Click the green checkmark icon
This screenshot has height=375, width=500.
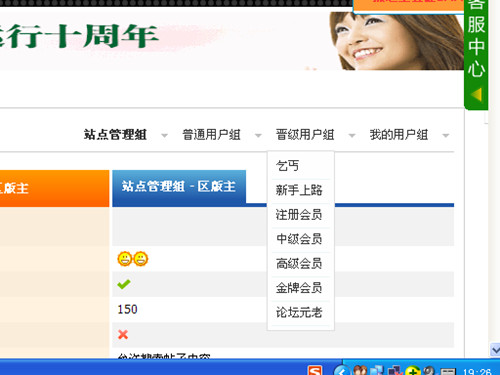point(124,284)
